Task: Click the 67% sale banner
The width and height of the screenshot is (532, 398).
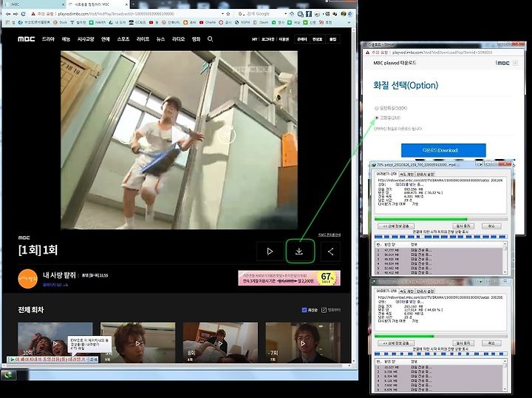Action: point(289,277)
